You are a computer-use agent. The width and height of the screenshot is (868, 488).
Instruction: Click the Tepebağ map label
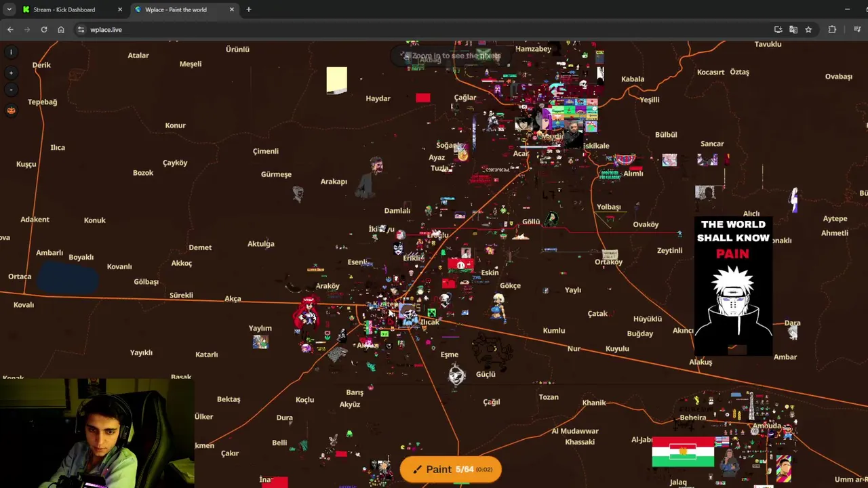point(42,102)
